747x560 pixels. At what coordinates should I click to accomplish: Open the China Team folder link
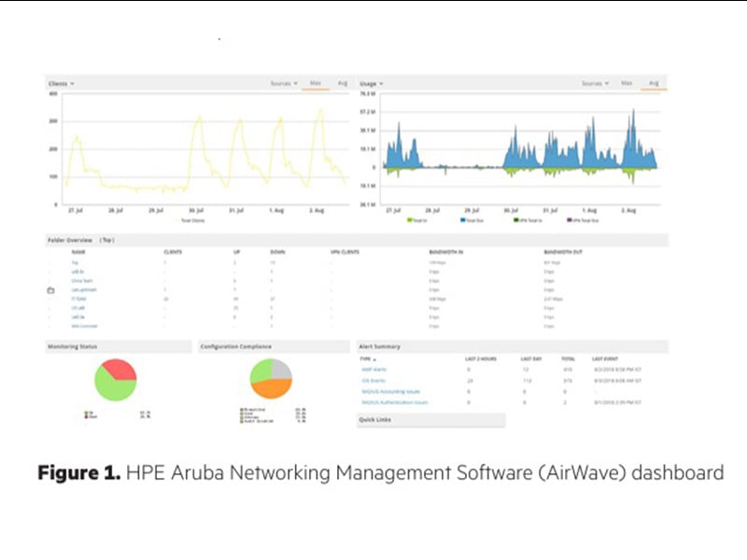pos(82,281)
